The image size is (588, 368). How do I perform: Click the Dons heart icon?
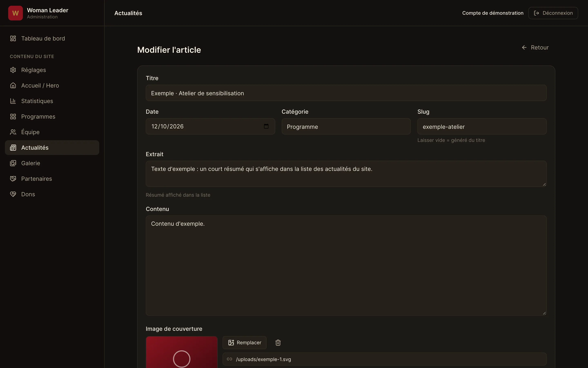point(13,194)
